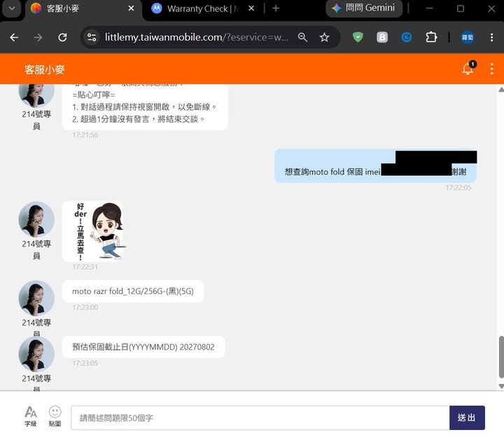Image resolution: width=504 pixels, height=439 pixels.
Task: Open the tab search dropdown arrow
Action: click(x=12, y=8)
